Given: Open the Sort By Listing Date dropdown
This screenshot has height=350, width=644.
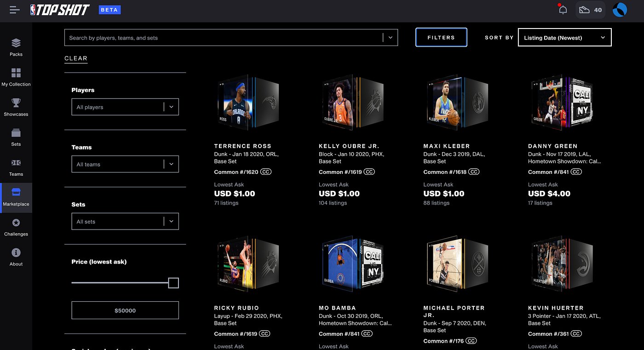Looking at the screenshot, I should [x=565, y=38].
